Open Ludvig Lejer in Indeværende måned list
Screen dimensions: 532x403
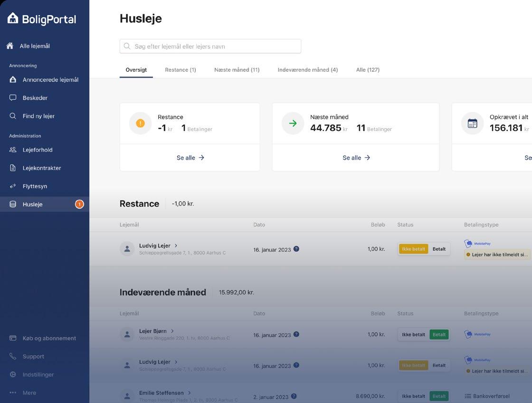pyautogui.click(x=154, y=362)
